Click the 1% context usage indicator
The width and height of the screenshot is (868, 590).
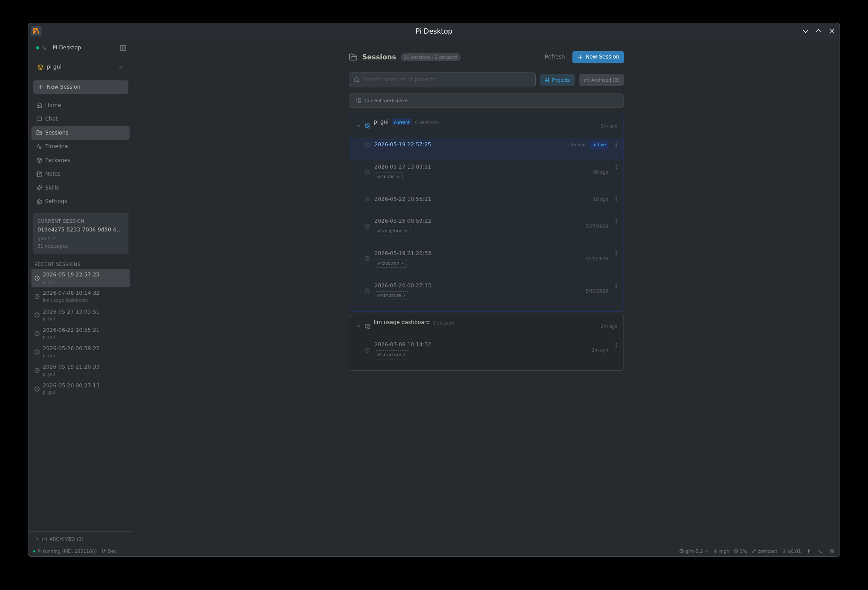[741, 551]
